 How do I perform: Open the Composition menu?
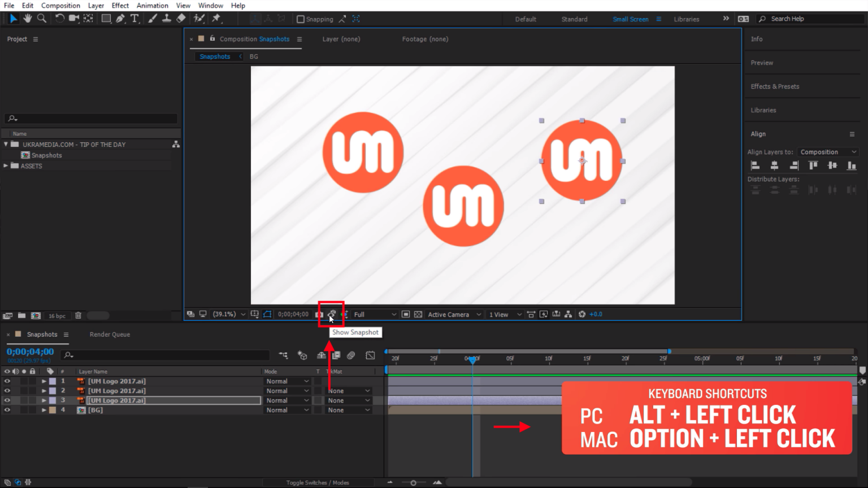click(x=60, y=6)
